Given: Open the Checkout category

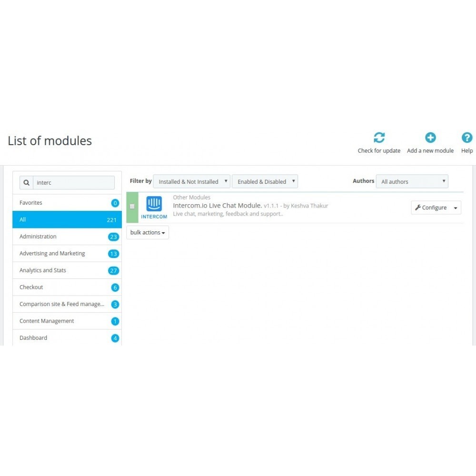Looking at the screenshot, I should tap(67, 287).
